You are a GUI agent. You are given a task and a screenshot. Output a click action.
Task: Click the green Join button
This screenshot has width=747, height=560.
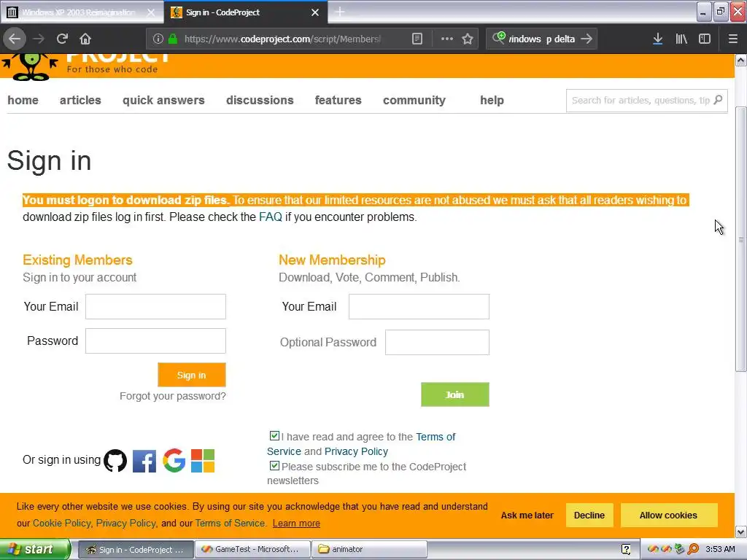click(455, 394)
